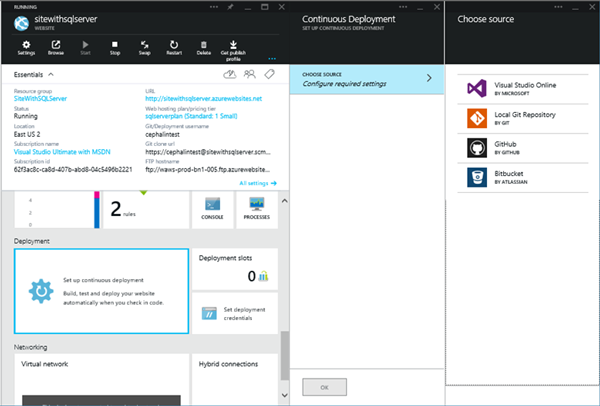600x406 pixels.
Task: Click the website blade scrollbar thumb
Action: point(285,355)
